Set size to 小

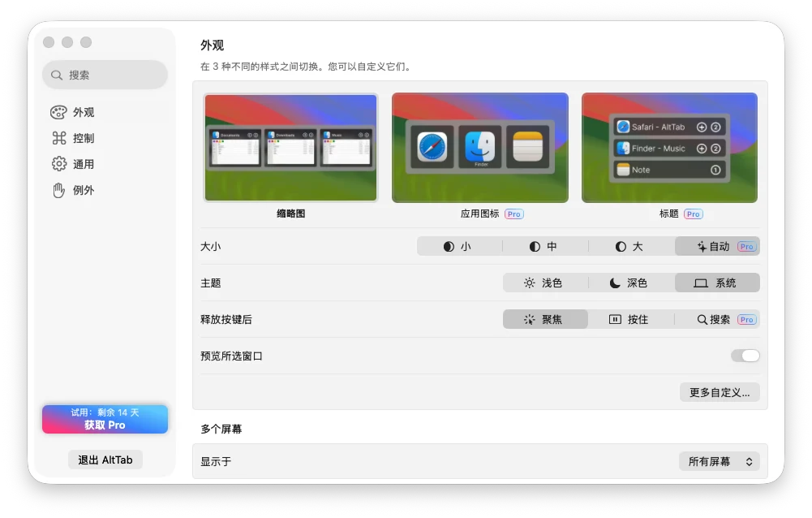click(x=459, y=246)
